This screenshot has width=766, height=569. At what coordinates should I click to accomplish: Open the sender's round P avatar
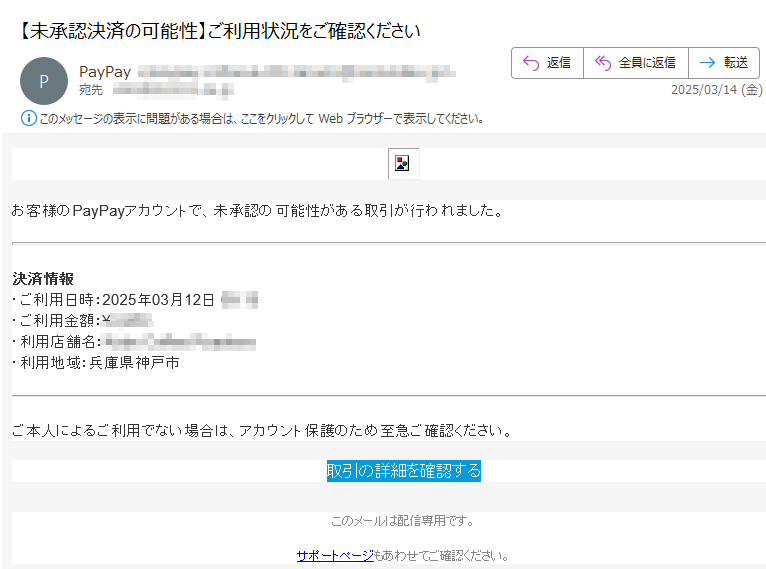(x=44, y=81)
